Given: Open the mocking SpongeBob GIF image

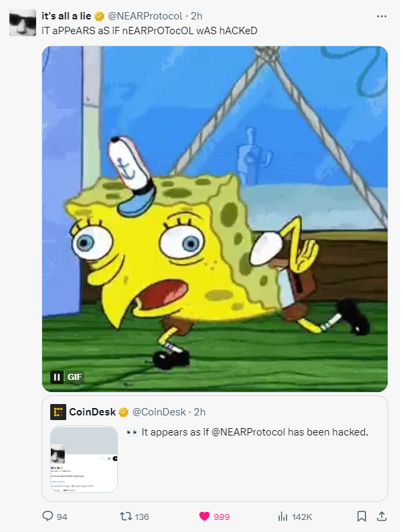Looking at the screenshot, I should (215, 219).
